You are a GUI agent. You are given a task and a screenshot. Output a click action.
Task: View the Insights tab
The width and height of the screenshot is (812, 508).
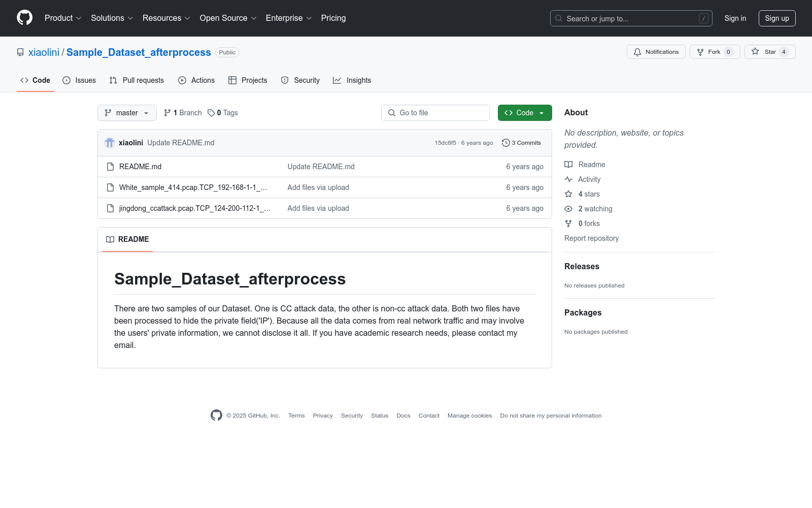point(352,80)
